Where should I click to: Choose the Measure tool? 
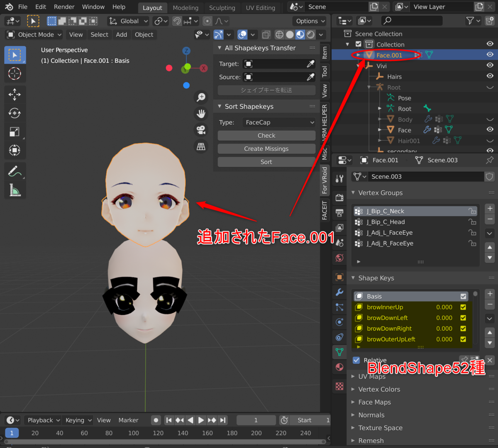(x=15, y=190)
